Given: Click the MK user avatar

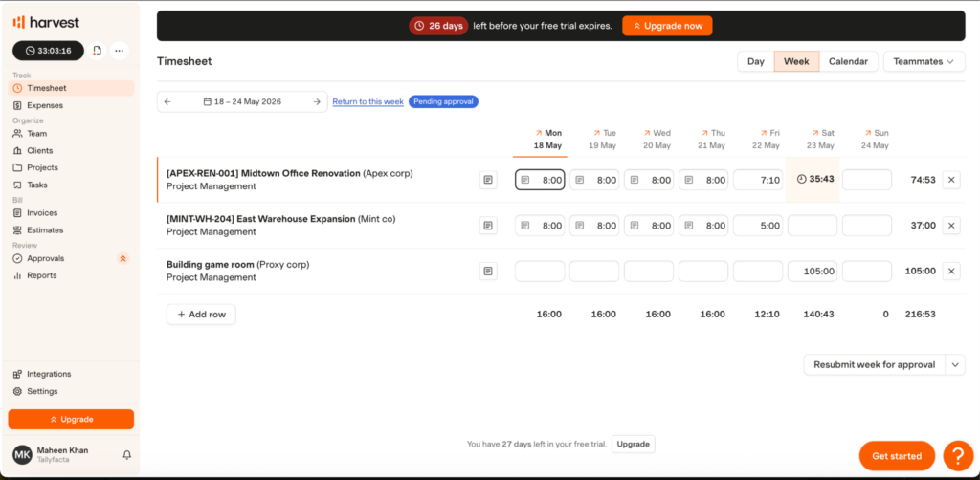Looking at the screenshot, I should 23,454.
